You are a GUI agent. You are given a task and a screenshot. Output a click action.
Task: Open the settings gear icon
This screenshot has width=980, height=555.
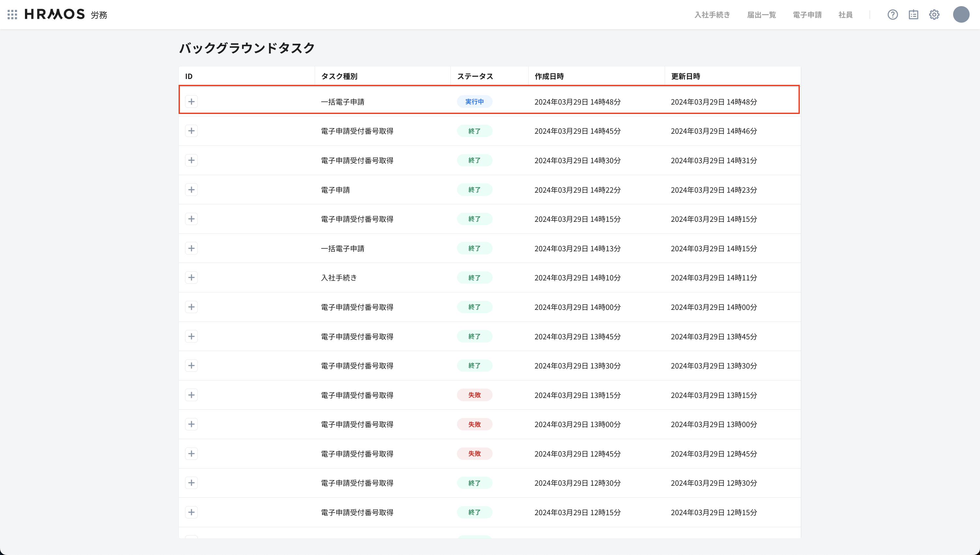coord(934,15)
